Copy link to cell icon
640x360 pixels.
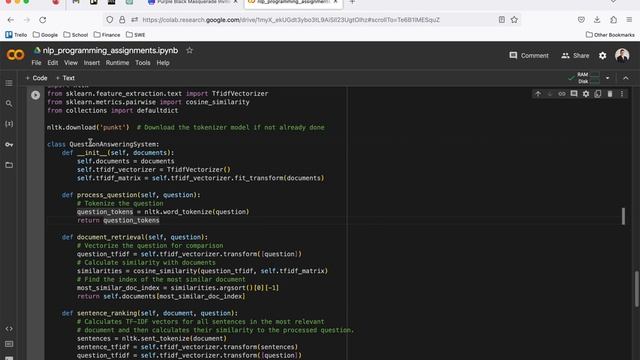(562, 94)
